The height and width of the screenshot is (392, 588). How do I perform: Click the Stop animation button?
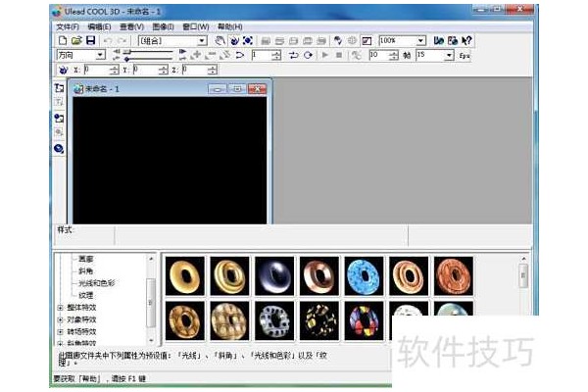click(339, 55)
